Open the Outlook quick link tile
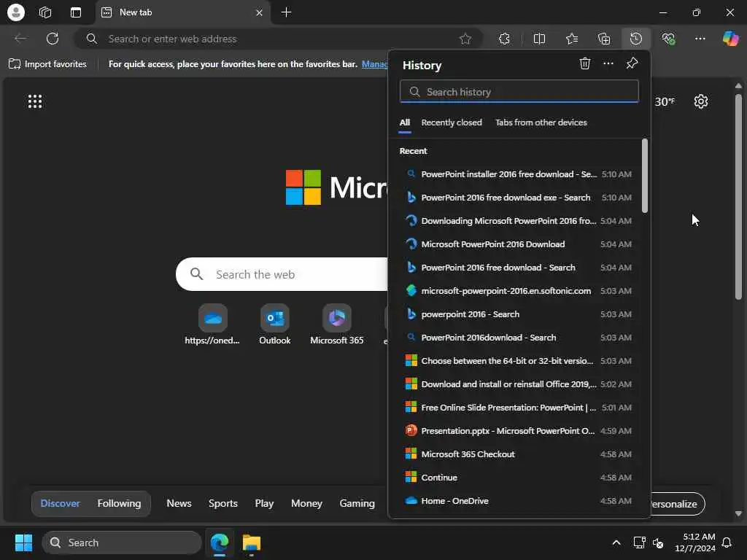The width and height of the screenshot is (747, 560). click(275, 324)
